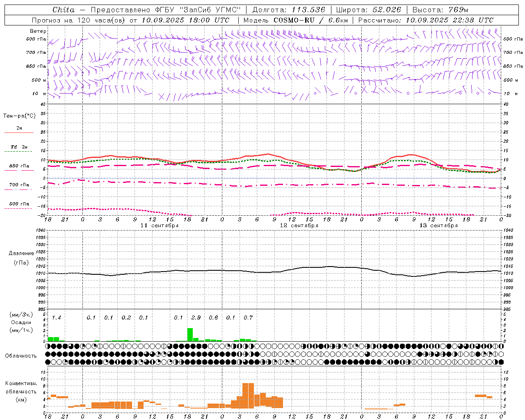Click the Td 2м dew point legend entry

(19, 147)
